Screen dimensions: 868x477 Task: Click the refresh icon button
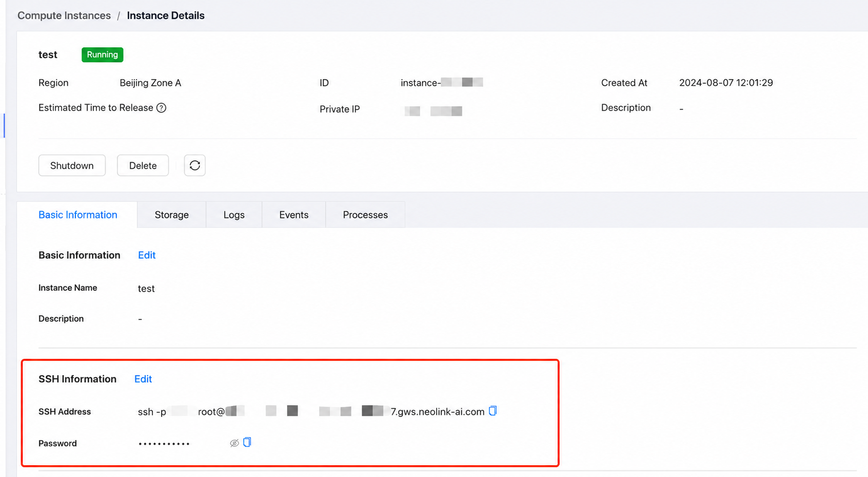tap(195, 165)
